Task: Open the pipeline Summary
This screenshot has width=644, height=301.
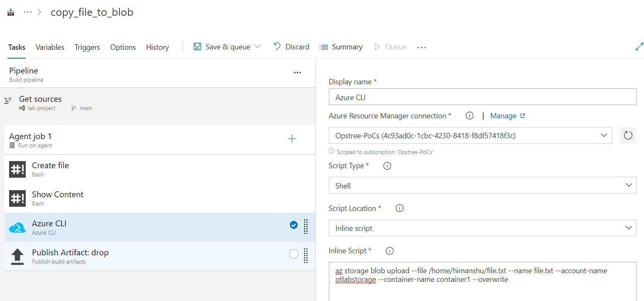Action: click(341, 47)
